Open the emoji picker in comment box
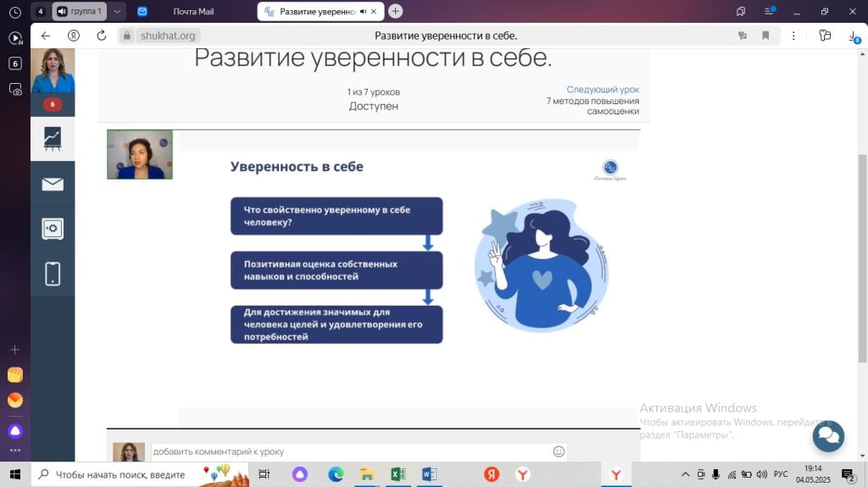This screenshot has height=487, width=868. pos(559,451)
